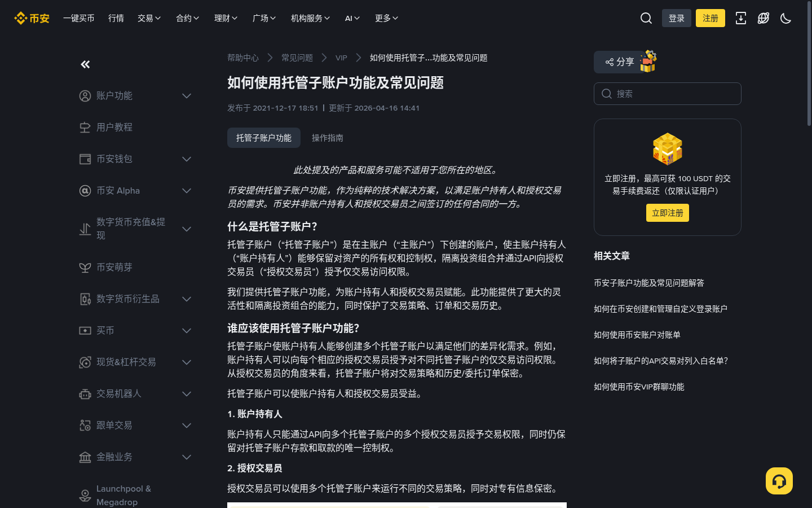812x508 pixels.
Task: Click the 登录 button
Action: pos(677,18)
